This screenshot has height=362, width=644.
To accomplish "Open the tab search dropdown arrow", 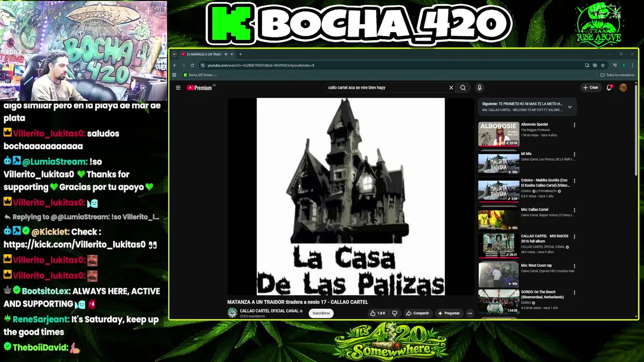I will point(174,54).
